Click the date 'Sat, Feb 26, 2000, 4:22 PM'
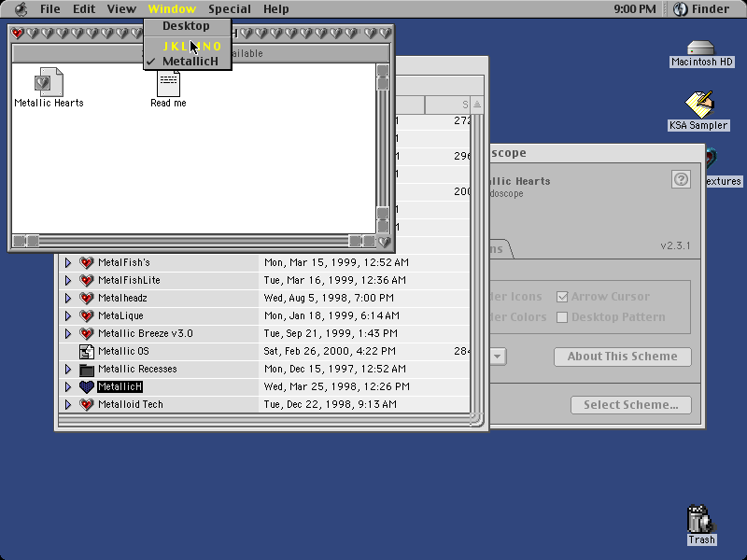The image size is (747, 560). point(330,352)
